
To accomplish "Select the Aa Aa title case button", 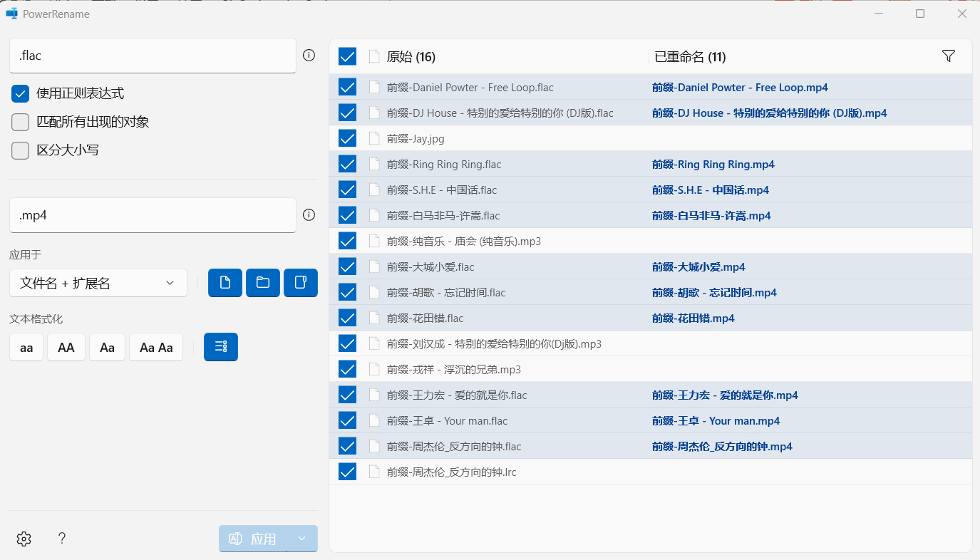I will point(156,348).
